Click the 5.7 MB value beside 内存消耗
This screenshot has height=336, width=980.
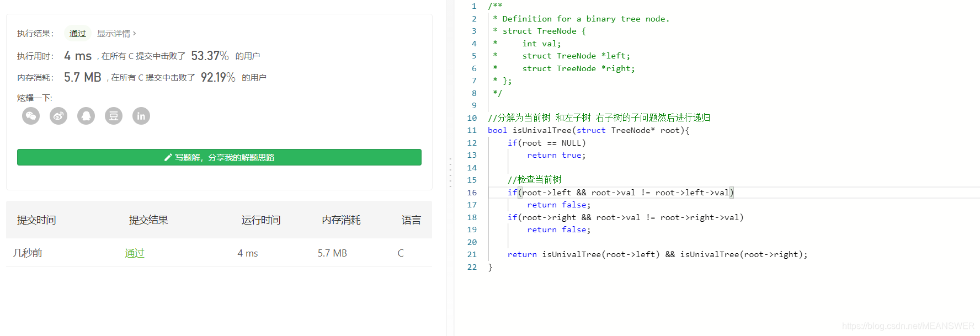(x=83, y=77)
